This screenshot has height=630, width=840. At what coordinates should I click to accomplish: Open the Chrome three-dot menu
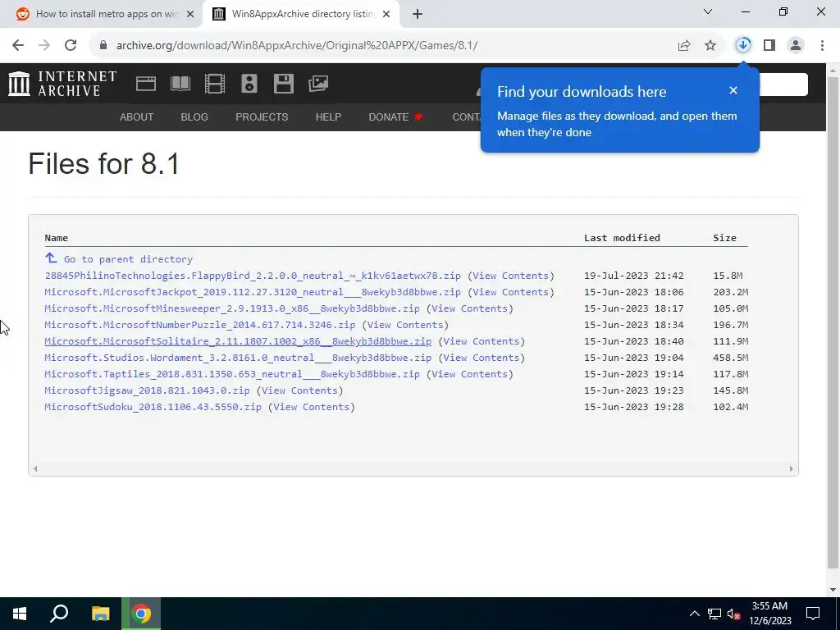[x=822, y=45]
